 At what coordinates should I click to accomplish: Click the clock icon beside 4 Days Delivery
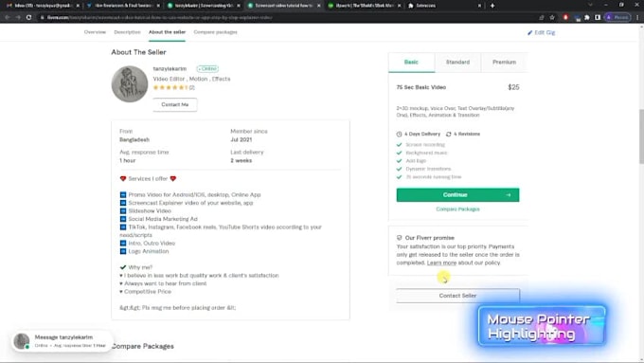[x=399, y=134]
